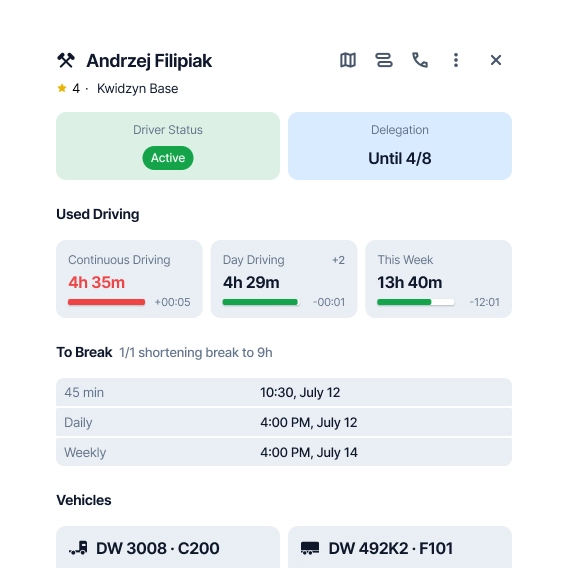Click the Kwidzyn Base location link
Screen dimensions: 568x568
138,88
